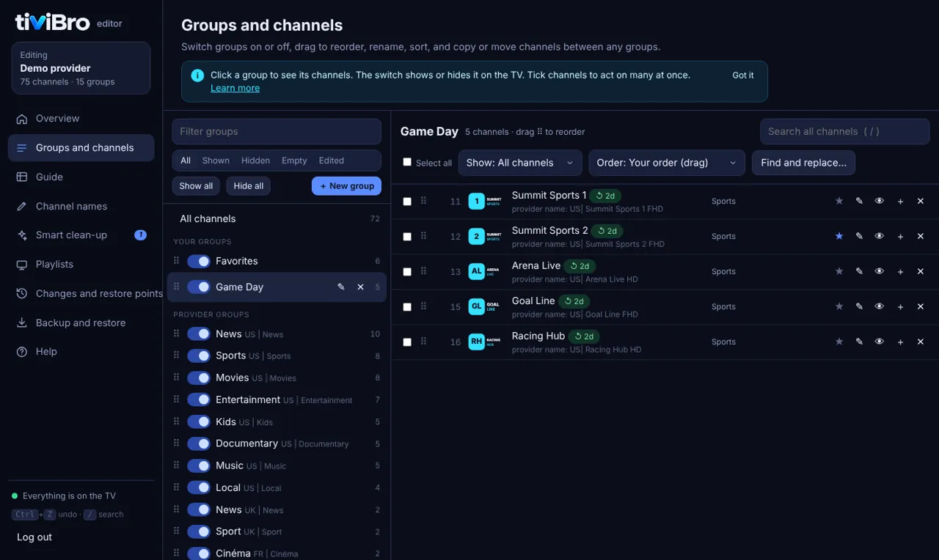The width and height of the screenshot is (939, 560).
Task: Tick the checkbox for Racing Hub
Action: coord(407,342)
